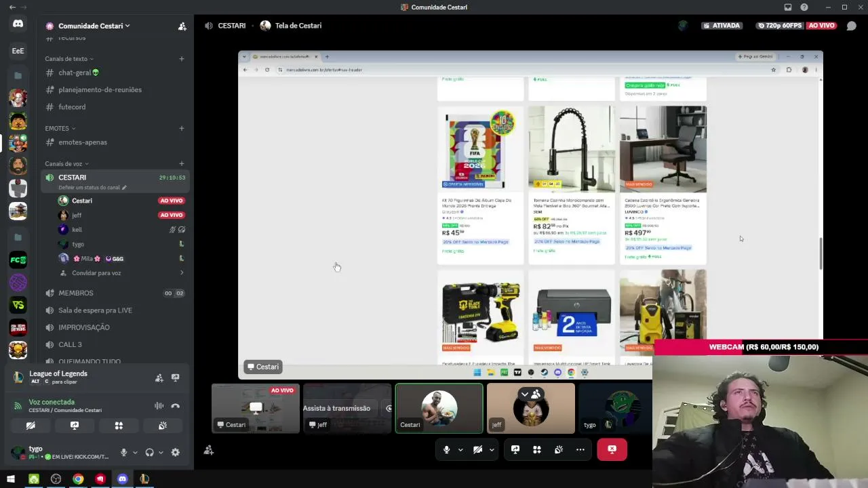Select user kell in voice channel
This screenshot has width=868, height=488.
(122, 230)
